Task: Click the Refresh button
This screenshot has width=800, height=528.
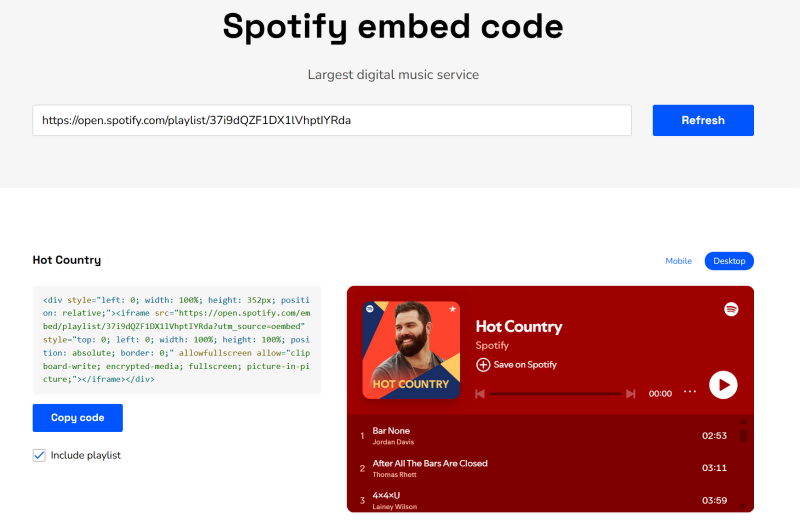Action: coord(703,120)
